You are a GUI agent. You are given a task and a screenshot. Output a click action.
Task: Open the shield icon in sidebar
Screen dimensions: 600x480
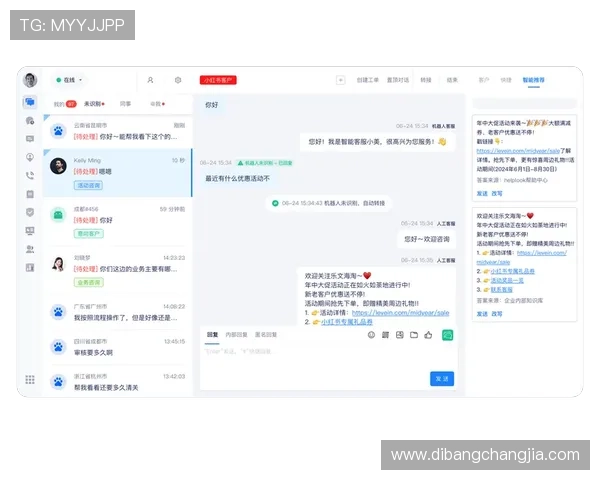(x=30, y=212)
